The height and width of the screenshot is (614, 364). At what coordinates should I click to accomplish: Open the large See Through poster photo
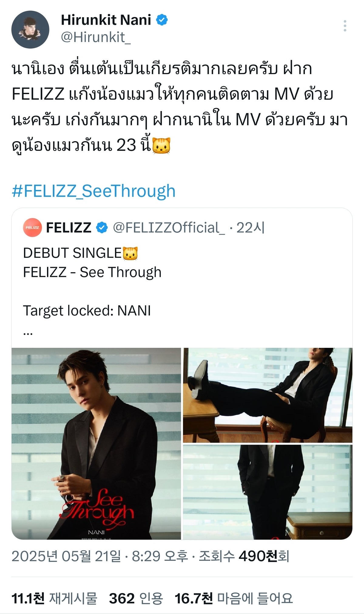point(96,443)
